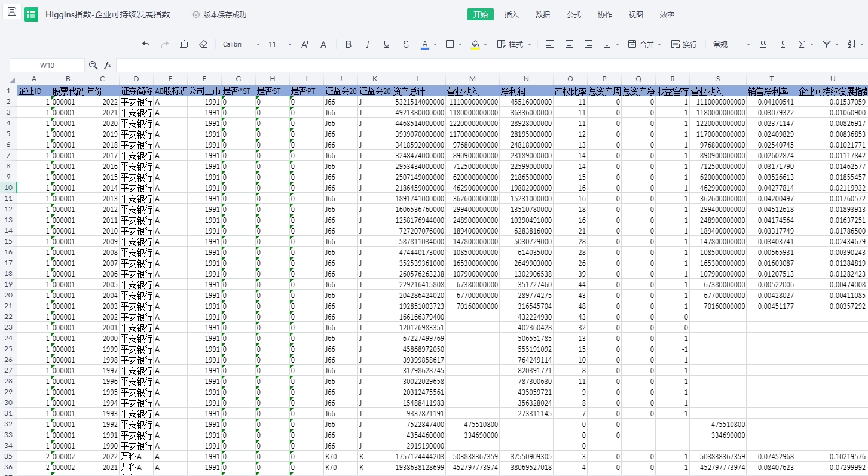The width and height of the screenshot is (868, 476).
Task: Click the select-all corner triangle
Action: pyautogui.click(x=12, y=81)
